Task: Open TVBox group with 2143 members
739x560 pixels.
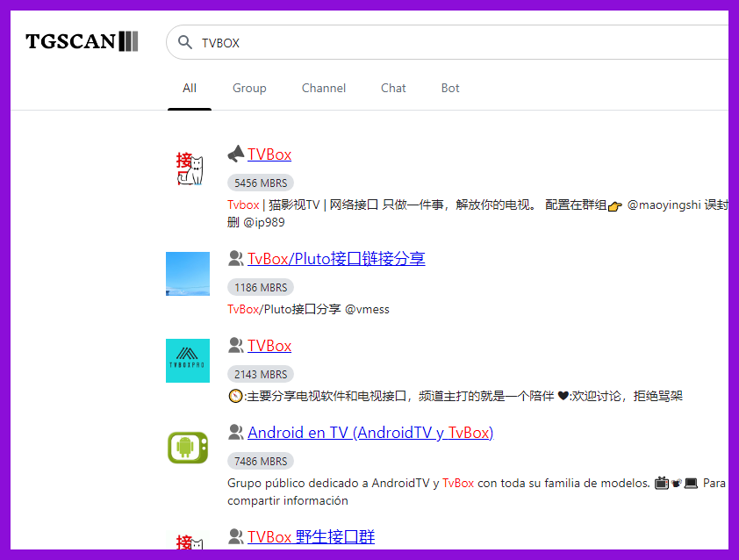Action: [269, 346]
